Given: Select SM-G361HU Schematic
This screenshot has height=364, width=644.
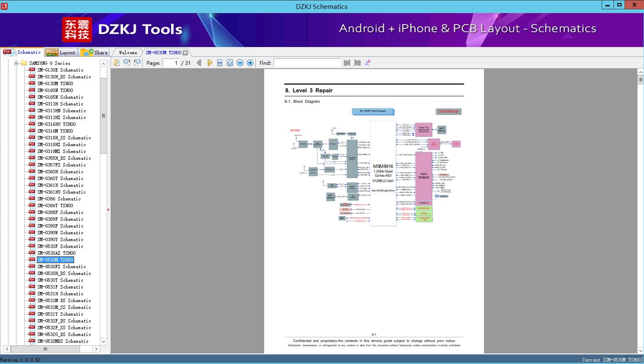Looking at the screenshot, I should [x=61, y=192].
